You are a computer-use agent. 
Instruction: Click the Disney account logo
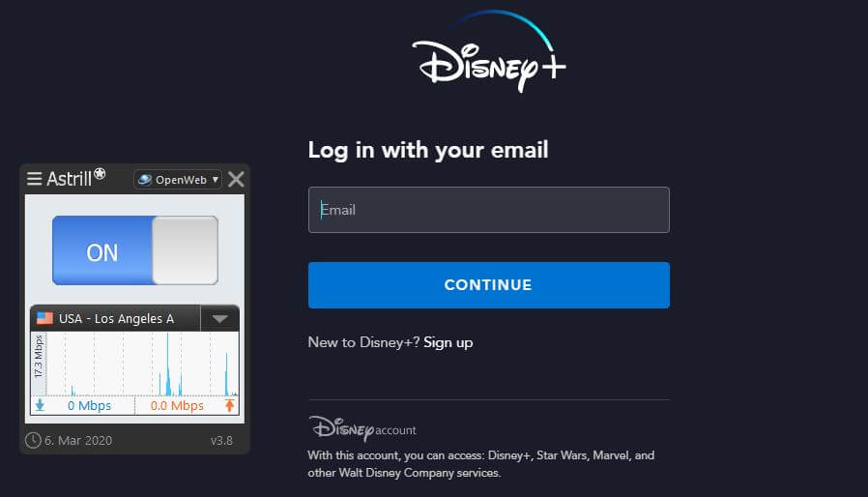[362, 428]
